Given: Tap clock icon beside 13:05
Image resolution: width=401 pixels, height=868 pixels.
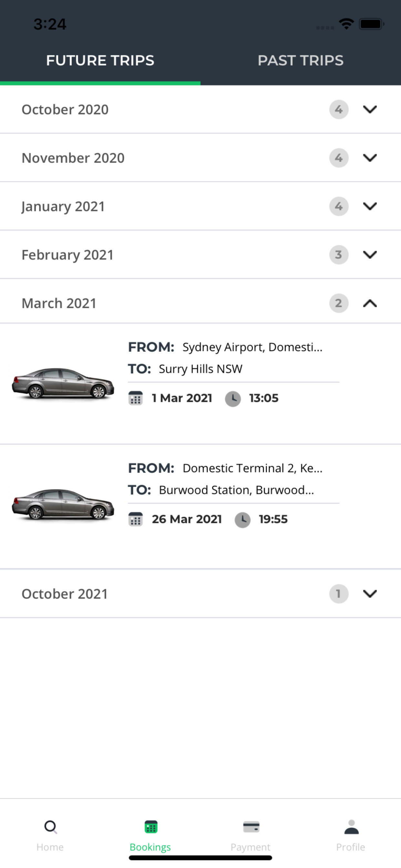Looking at the screenshot, I should [x=232, y=398].
